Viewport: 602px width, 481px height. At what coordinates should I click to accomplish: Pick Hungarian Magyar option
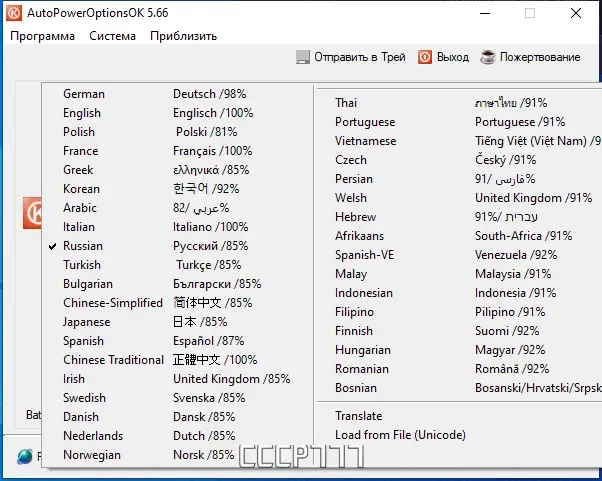pyautogui.click(x=459, y=350)
